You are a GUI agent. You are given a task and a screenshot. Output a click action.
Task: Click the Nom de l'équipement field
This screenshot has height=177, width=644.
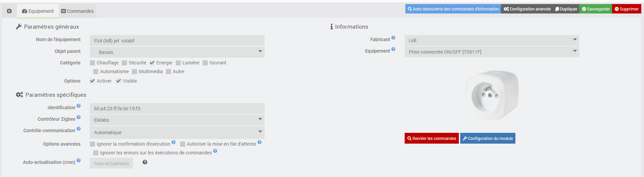[x=177, y=41]
